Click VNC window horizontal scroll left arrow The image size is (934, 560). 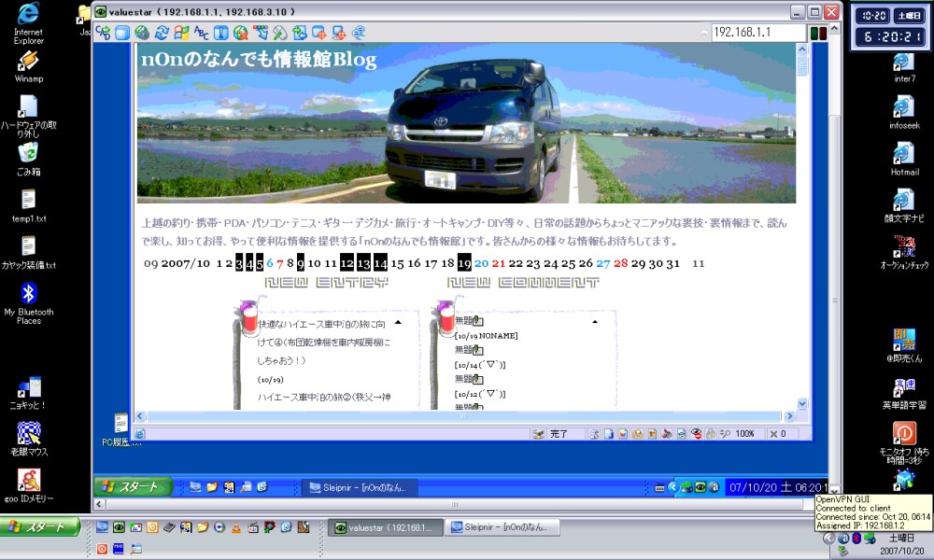[x=100, y=504]
